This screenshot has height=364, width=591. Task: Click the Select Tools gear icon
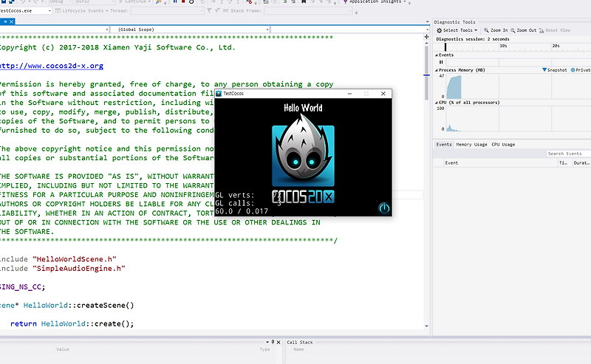[x=439, y=30]
